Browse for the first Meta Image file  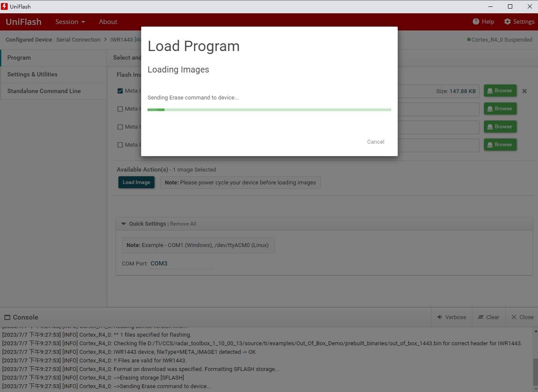click(500, 91)
